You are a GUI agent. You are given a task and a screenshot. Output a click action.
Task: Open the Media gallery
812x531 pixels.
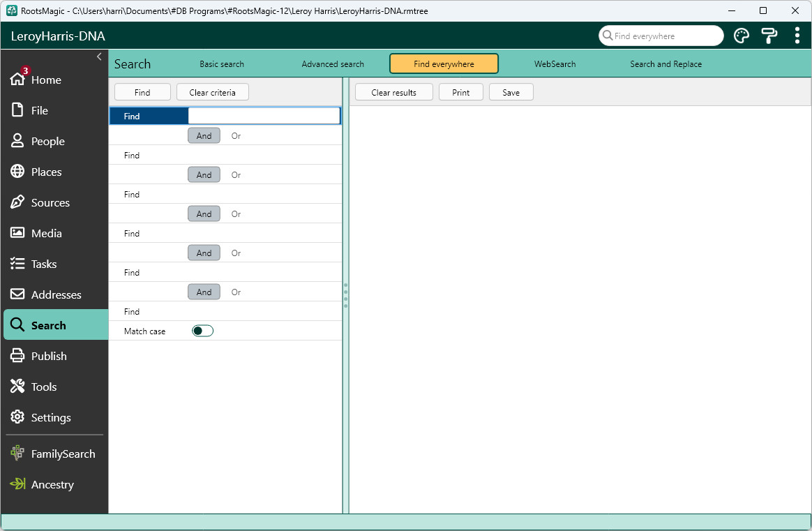coord(55,233)
